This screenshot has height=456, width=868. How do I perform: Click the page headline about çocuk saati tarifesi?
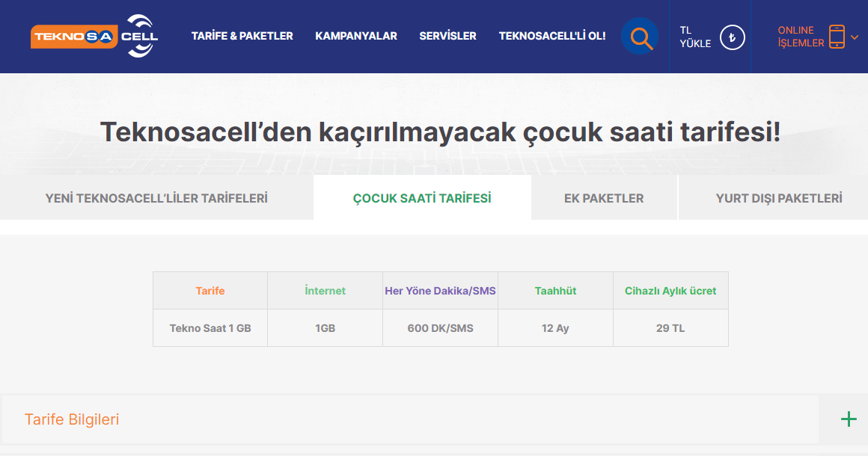(x=440, y=132)
